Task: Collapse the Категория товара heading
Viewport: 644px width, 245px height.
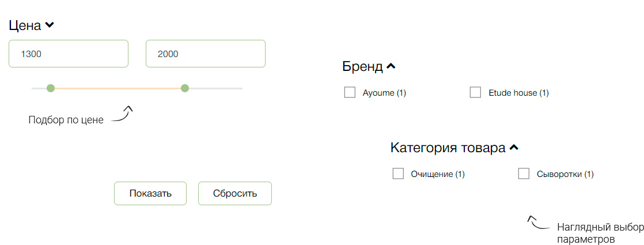Action: point(447,148)
